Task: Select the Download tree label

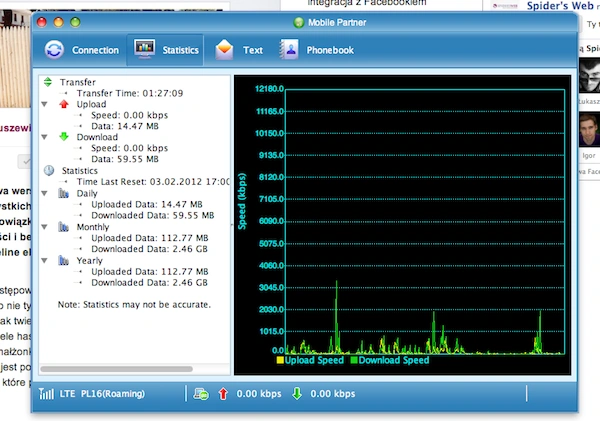Action: tap(97, 137)
